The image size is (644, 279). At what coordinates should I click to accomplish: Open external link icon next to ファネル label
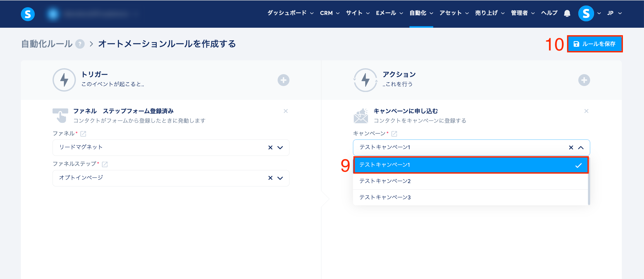(83, 134)
